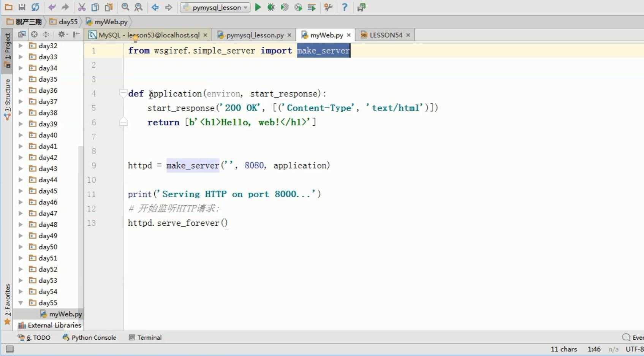Select External Libraries in project tree

click(50, 325)
